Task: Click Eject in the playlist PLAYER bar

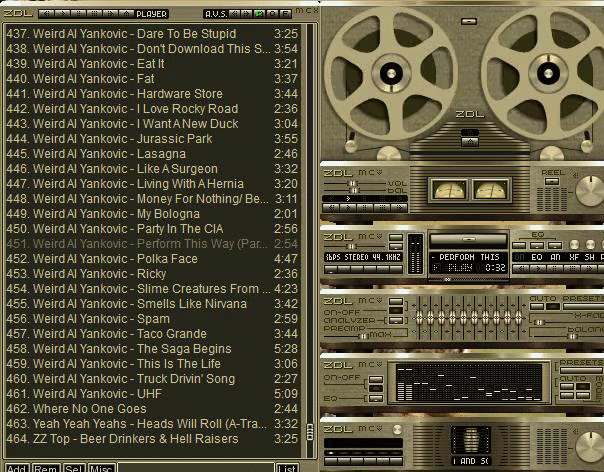Action: coord(127,14)
